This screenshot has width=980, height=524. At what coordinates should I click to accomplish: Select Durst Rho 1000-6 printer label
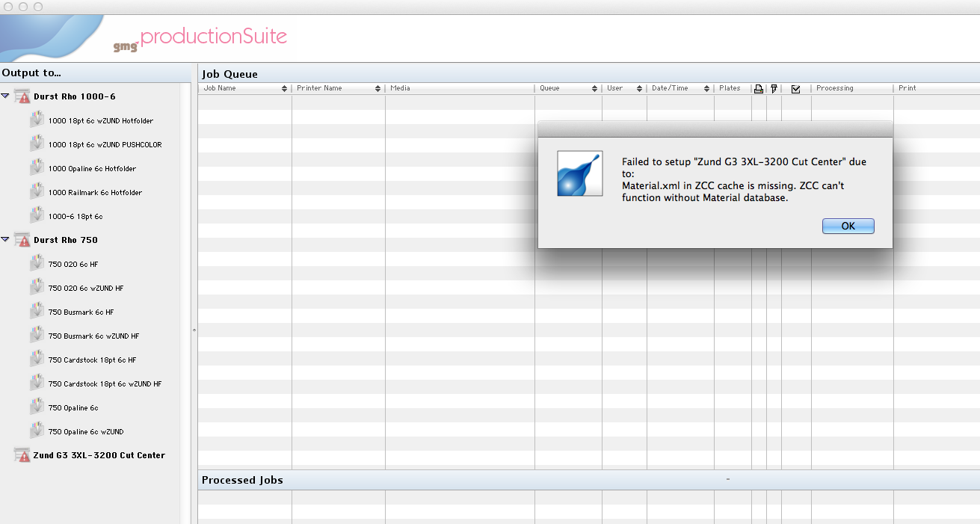click(x=75, y=96)
